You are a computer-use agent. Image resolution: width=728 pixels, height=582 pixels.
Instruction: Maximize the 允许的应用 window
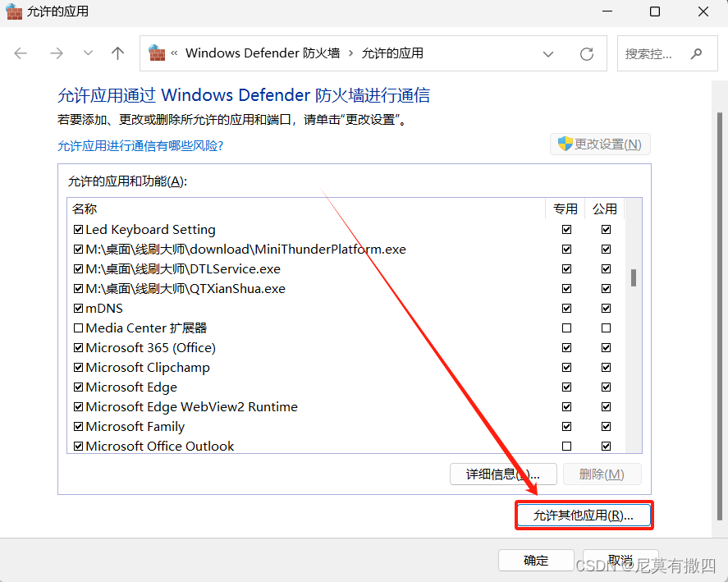655,11
